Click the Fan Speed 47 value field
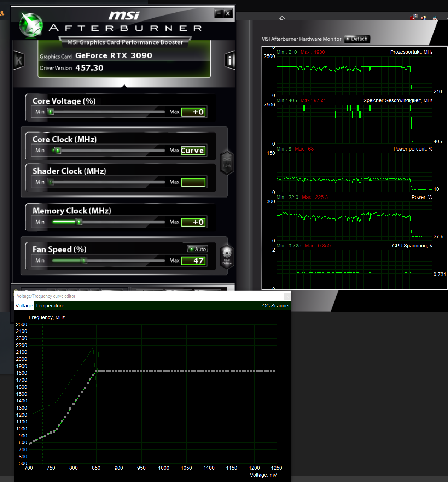 [x=193, y=261]
